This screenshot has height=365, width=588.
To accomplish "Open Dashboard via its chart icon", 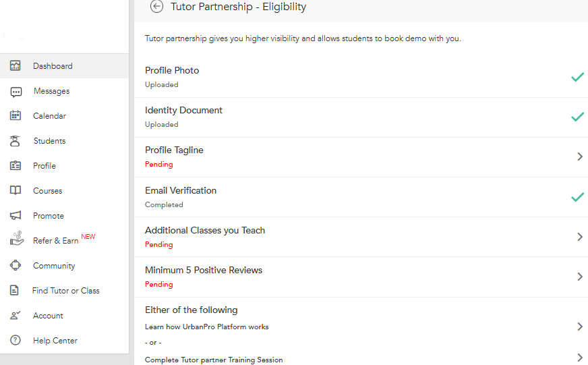I will coord(16,66).
